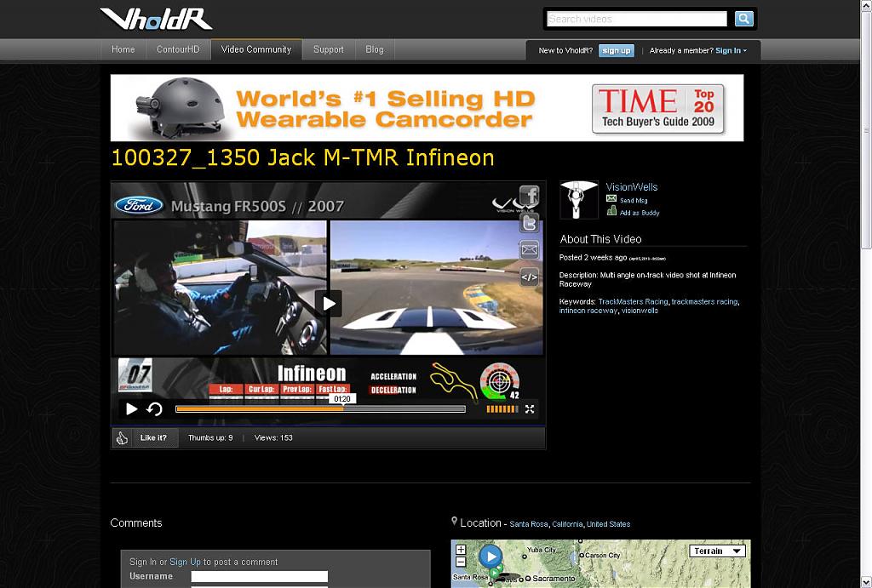
Task: Share video via Twitter icon
Action: click(x=529, y=223)
